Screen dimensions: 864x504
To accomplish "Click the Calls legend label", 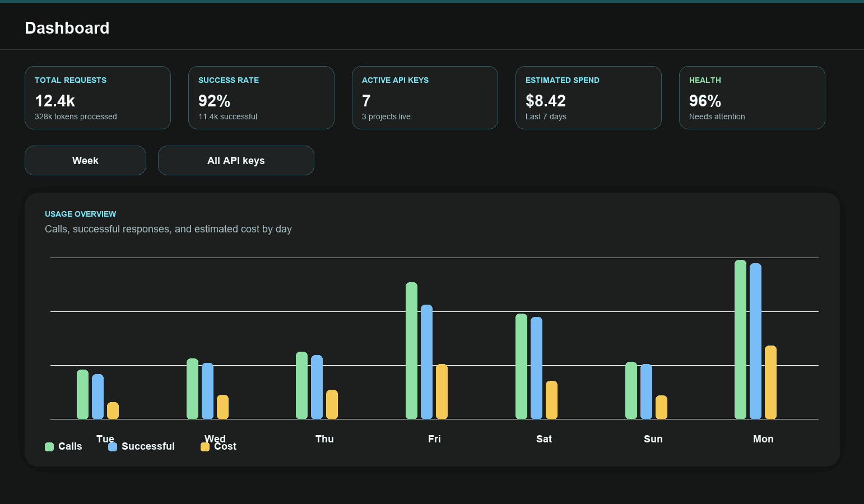I will pos(70,446).
